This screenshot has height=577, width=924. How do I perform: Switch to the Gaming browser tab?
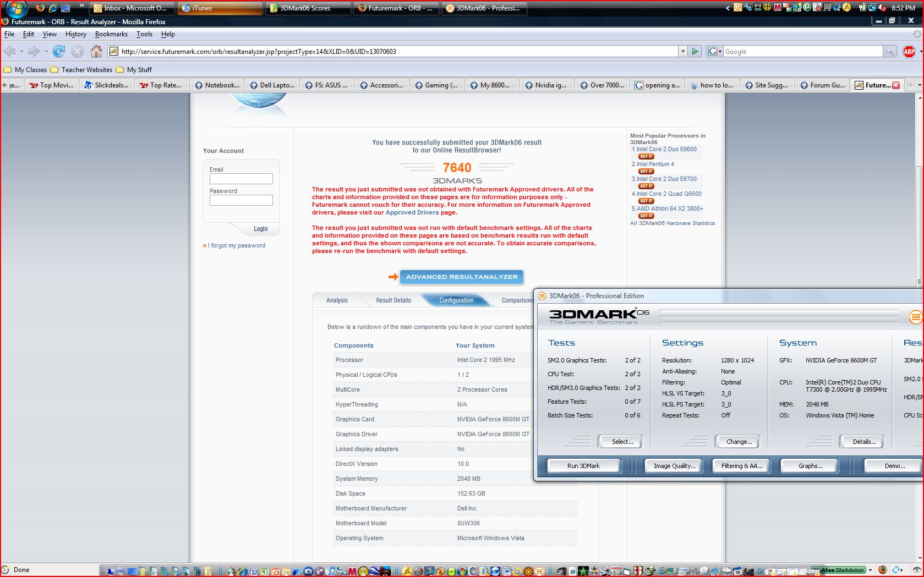click(x=437, y=85)
